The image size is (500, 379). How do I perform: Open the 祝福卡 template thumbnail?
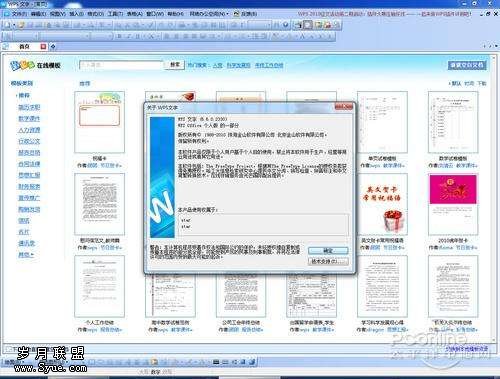click(x=100, y=122)
